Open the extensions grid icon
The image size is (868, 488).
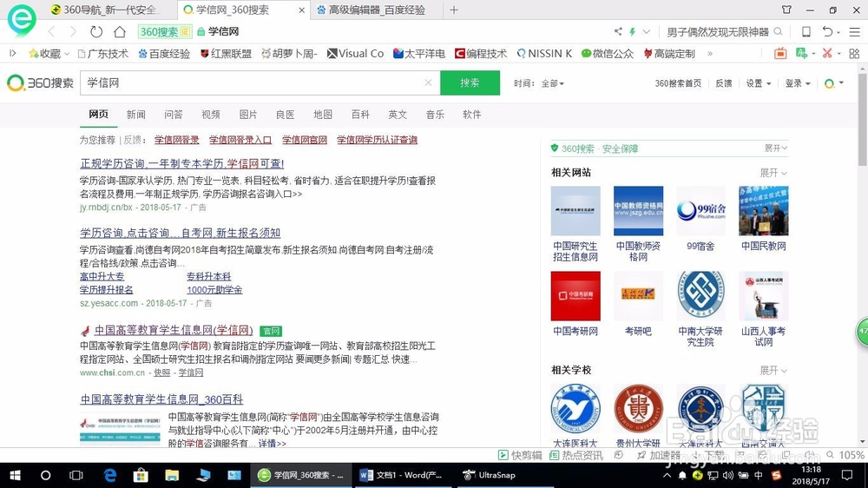pos(854,53)
